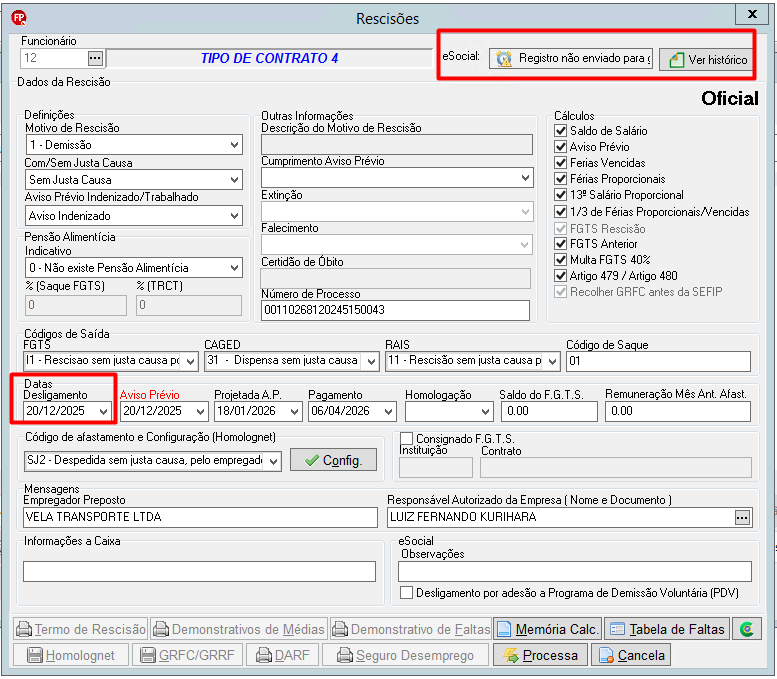Click Homolognet save button
Viewport: 777px width, 679px height.
[71, 655]
